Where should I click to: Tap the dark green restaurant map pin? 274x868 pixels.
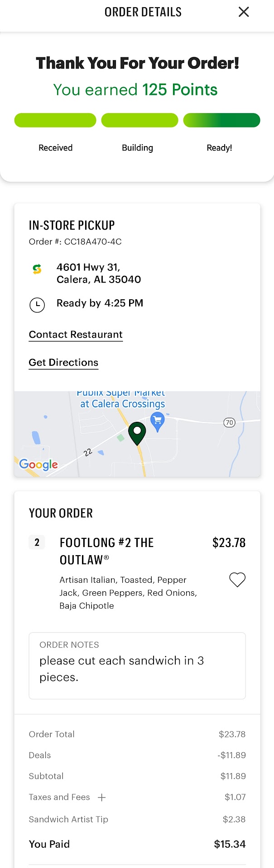click(137, 433)
